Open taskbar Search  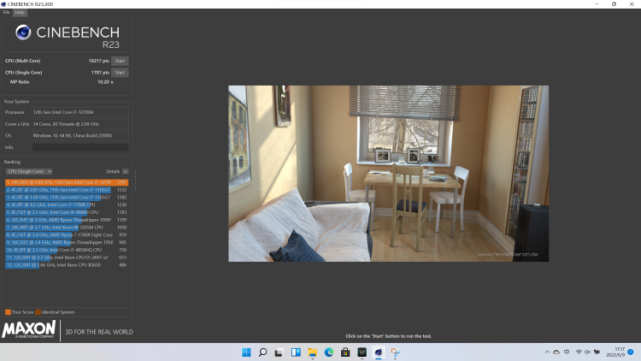(x=263, y=352)
